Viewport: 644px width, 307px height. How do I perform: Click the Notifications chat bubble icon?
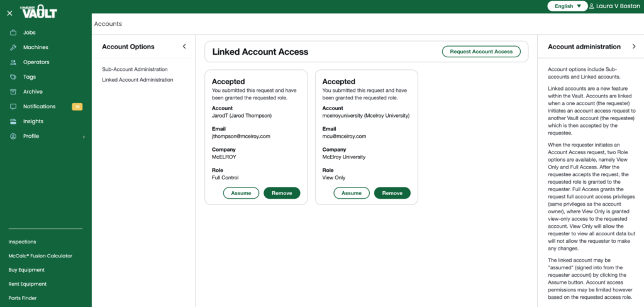click(x=13, y=106)
